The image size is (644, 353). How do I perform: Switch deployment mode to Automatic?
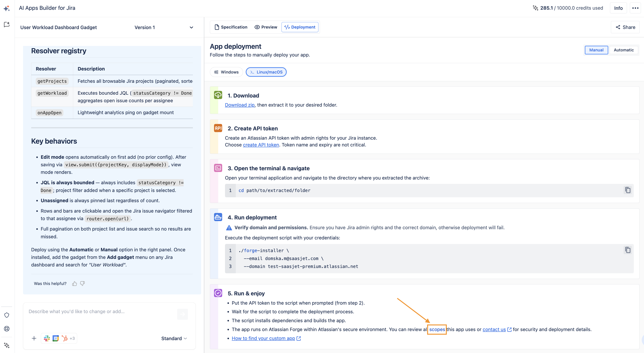tap(624, 50)
